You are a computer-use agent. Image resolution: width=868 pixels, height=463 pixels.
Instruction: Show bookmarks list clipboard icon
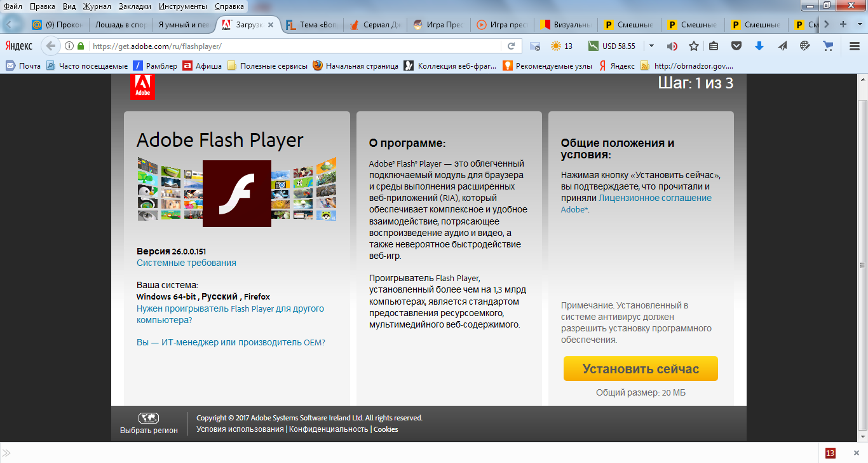point(714,46)
